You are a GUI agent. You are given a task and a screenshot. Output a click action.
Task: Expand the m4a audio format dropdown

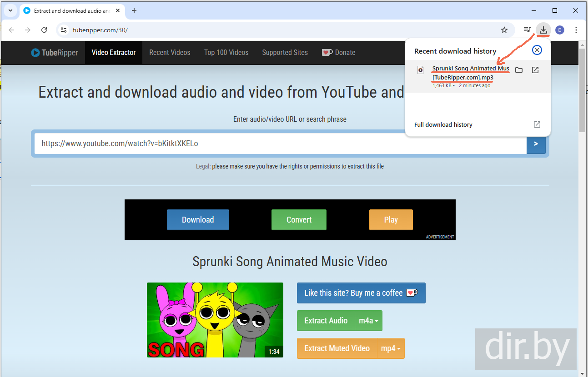(x=368, y=321)
